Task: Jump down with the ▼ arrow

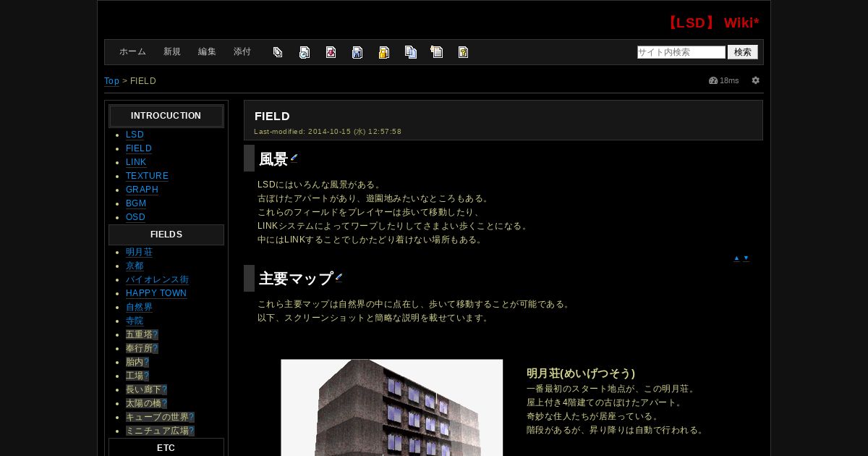Action: tap(746, 258)
